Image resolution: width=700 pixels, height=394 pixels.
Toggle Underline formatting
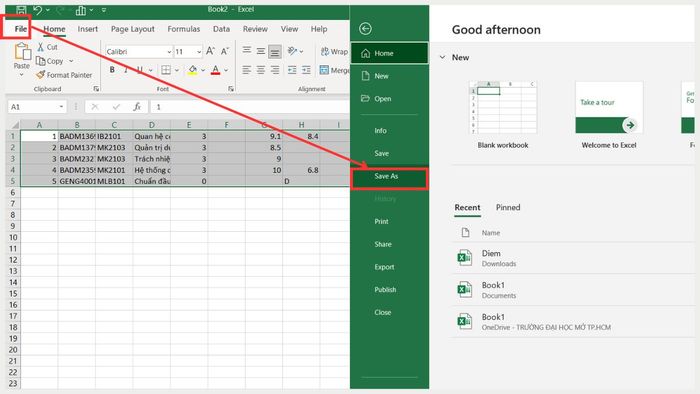140,70
